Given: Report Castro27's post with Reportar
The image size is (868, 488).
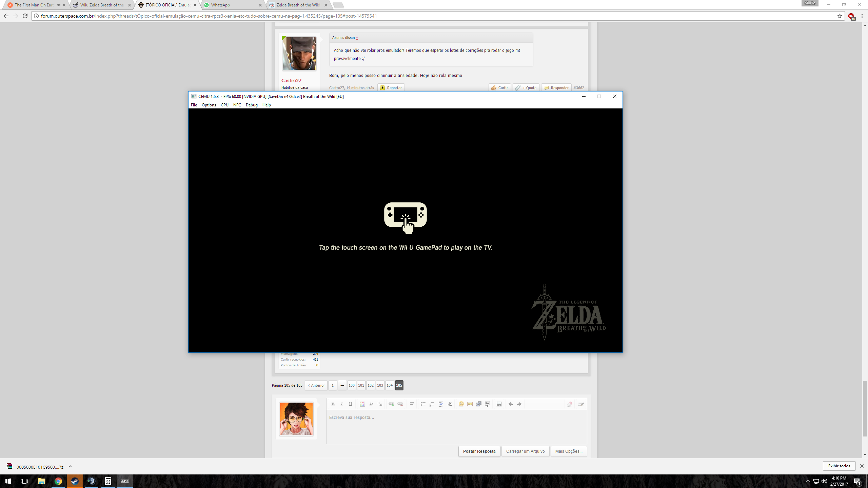Looking at the screenshot, I should [391, 88].
